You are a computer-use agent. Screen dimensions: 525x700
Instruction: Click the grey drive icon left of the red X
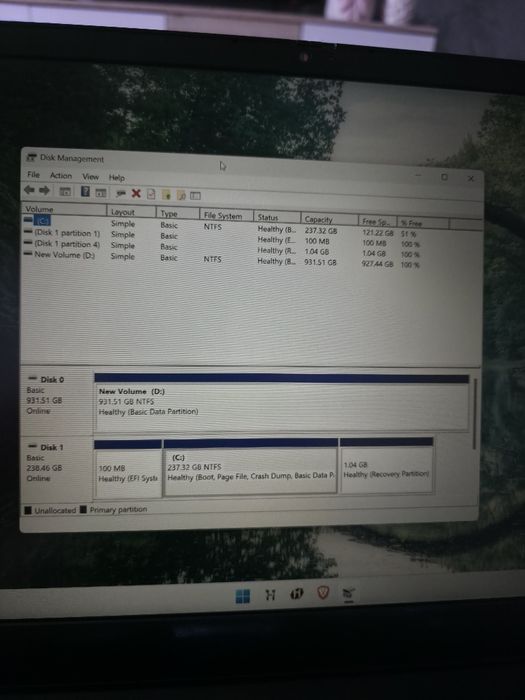pyautogui.click(x=121, y=193)
